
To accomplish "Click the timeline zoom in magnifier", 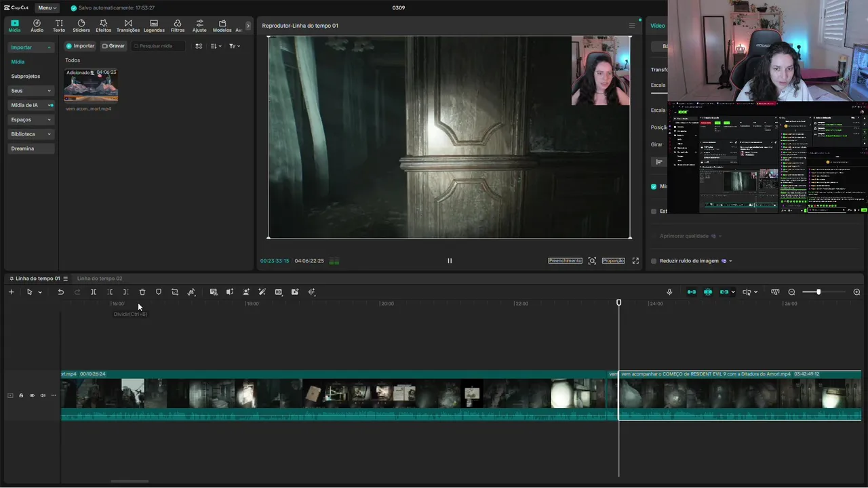I will 856,292.
